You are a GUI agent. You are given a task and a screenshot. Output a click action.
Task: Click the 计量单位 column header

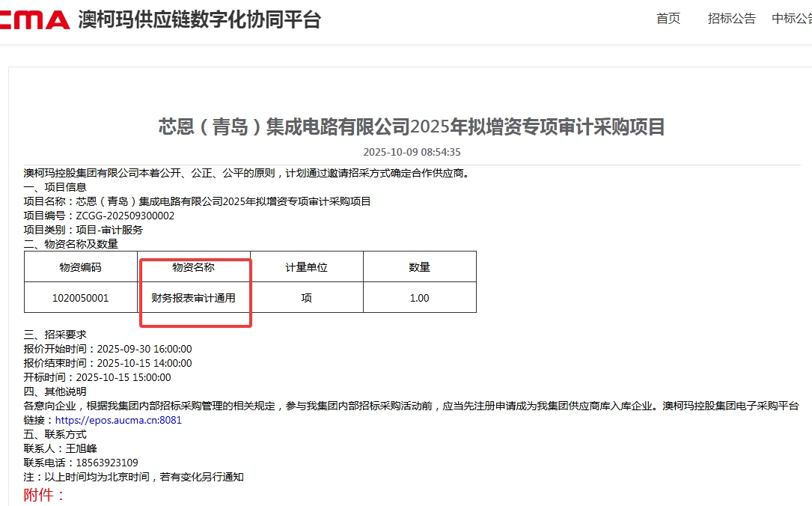[307, 267]
